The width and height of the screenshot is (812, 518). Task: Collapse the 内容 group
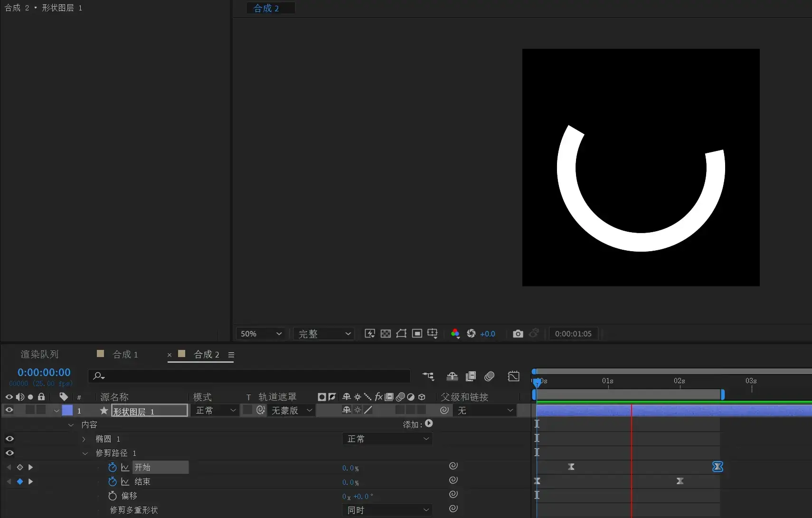point(71,425)
